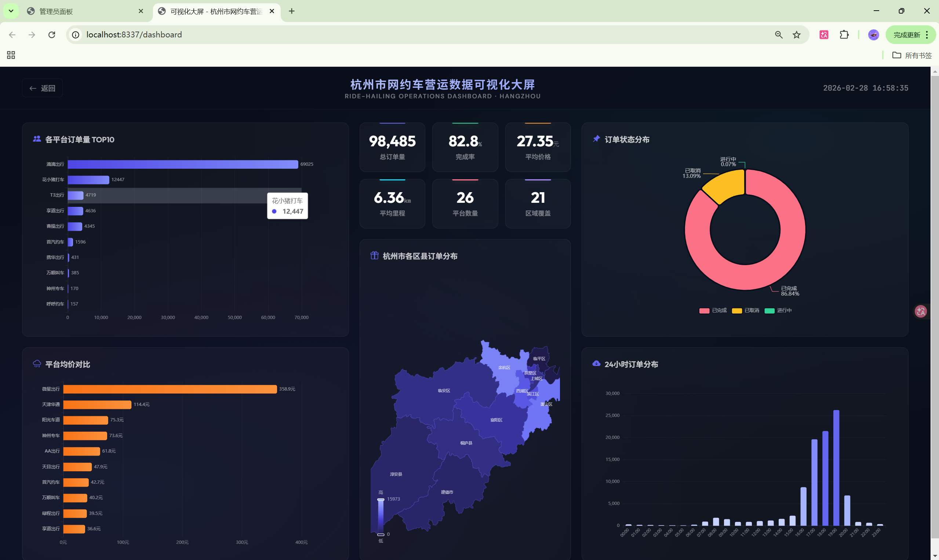Expand the tab search dropdown arrow
939x560 pixels.
pyautogui.click(x=11, y=11)
